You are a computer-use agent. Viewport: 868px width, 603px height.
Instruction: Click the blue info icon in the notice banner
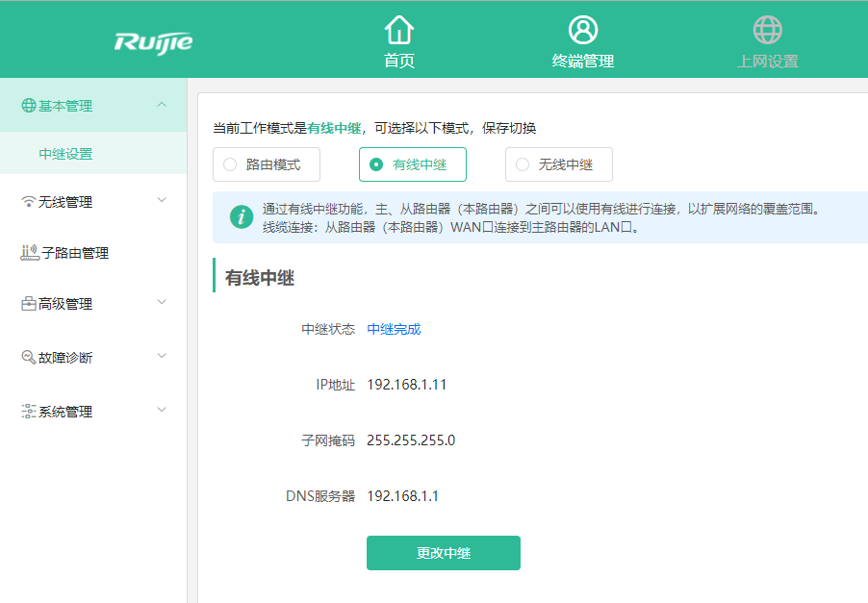point(240,219)
